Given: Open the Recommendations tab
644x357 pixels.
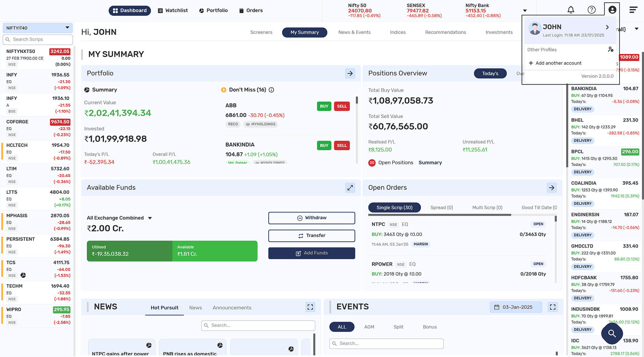Looking at the screenshot, I should 445,32.
